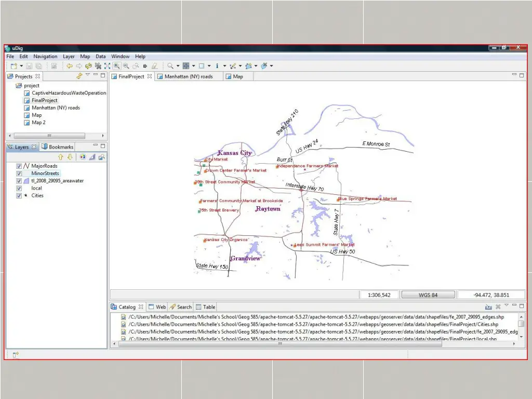Select the Info tool

(217, 66)
